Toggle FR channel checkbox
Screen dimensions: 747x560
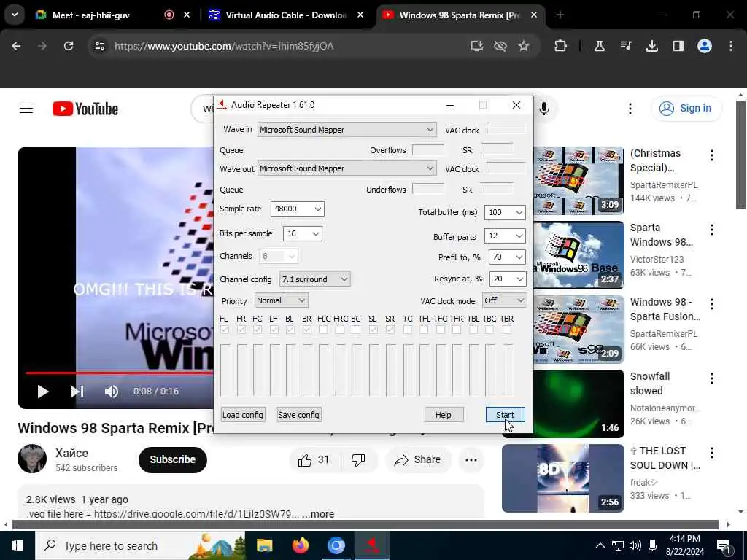pyautogui.click(x=241, y=330)
